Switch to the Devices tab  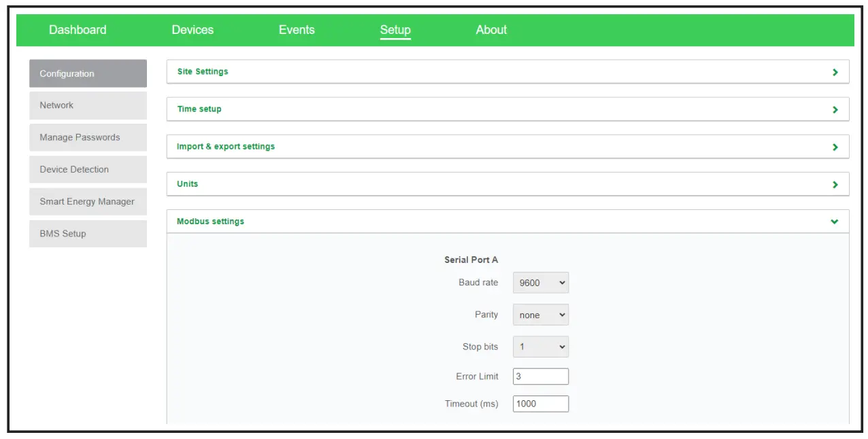(x=193, y=30)
